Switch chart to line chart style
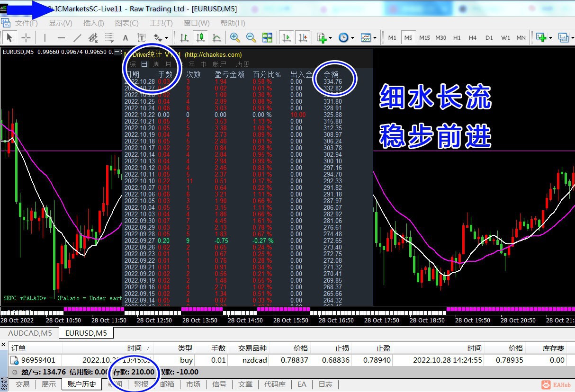Viewport: 575px width, 392px height. [x=217, y=38]
